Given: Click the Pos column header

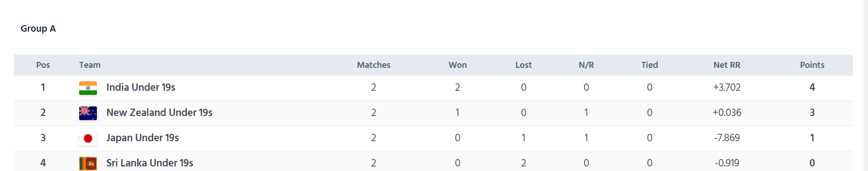Looking at the screenshot, I should click(x=43, y=65).
